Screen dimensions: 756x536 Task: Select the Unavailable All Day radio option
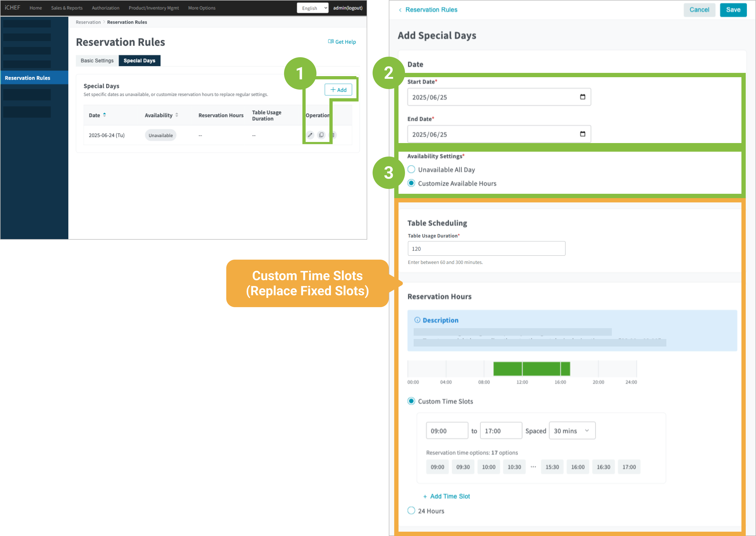pyautogui.click(x=411, y=169)
